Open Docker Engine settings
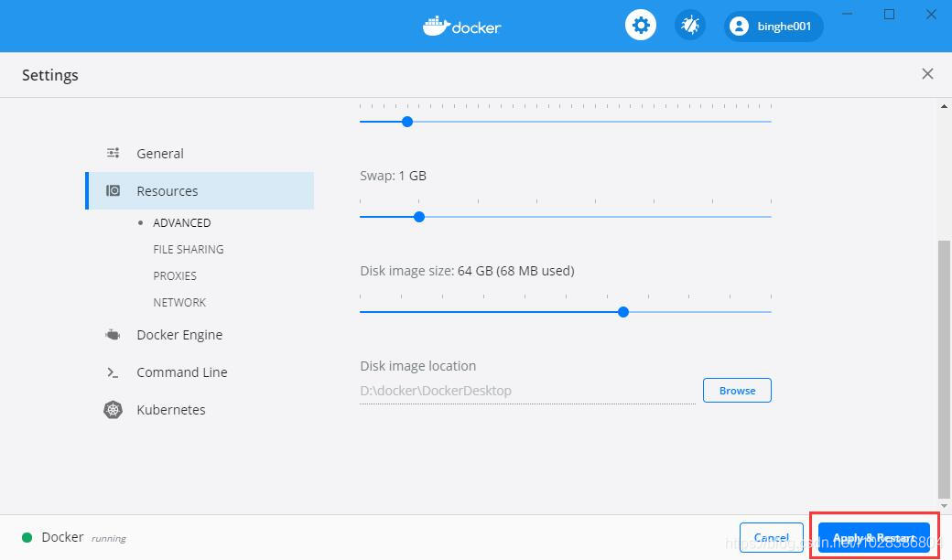 (x=179, y=335)
